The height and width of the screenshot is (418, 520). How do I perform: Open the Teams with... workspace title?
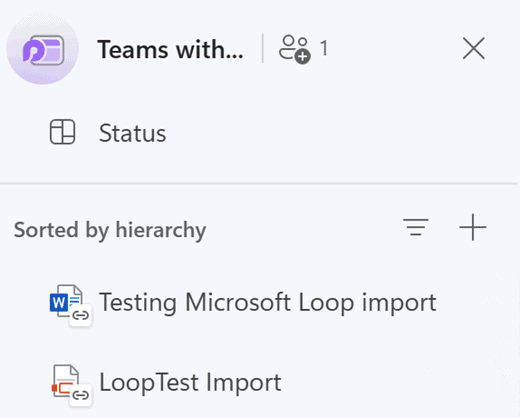(170, 49)
